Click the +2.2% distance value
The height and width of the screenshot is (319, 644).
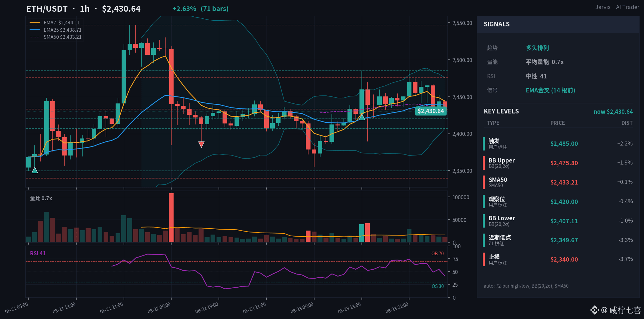pos(625,143)
